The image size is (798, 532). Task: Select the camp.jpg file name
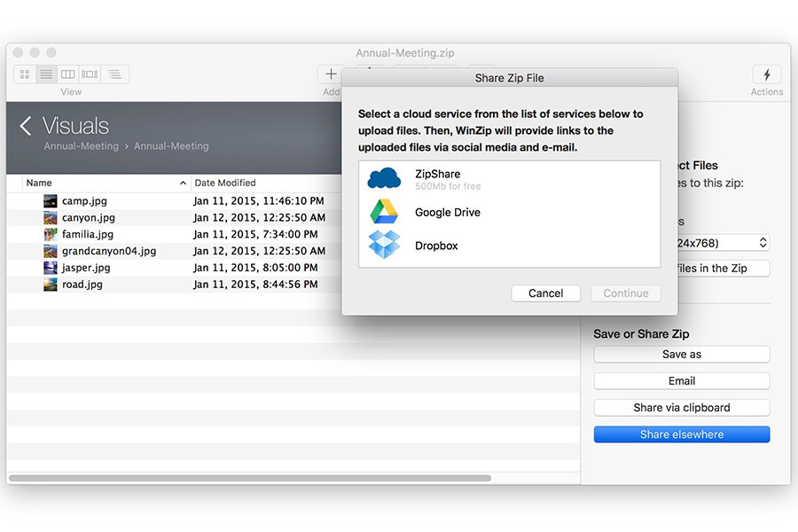(x=84, y=201)
